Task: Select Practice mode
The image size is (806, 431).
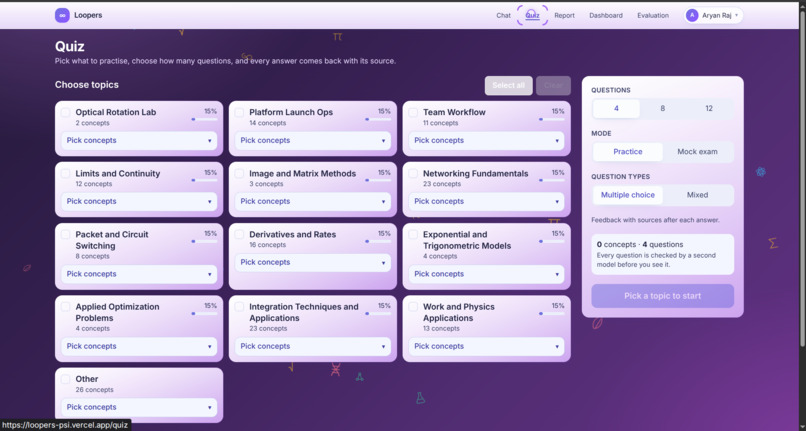Action: pos(628,152)
